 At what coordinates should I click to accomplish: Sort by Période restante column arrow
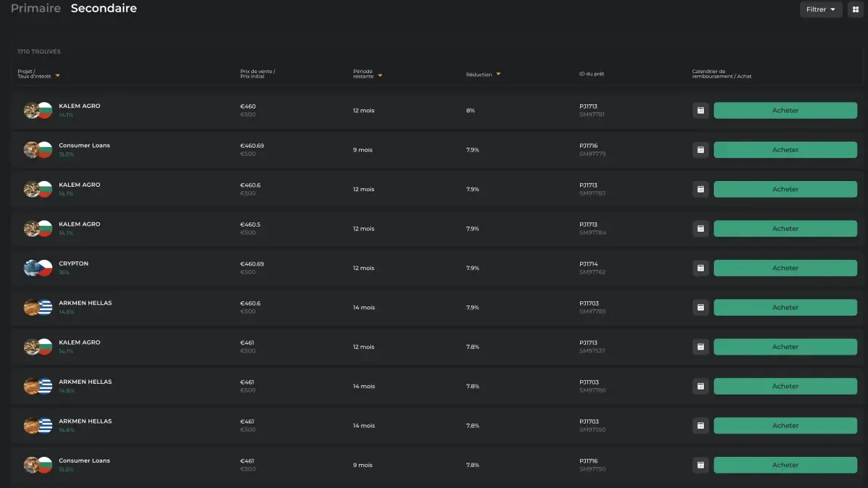(x=380, y=75)
